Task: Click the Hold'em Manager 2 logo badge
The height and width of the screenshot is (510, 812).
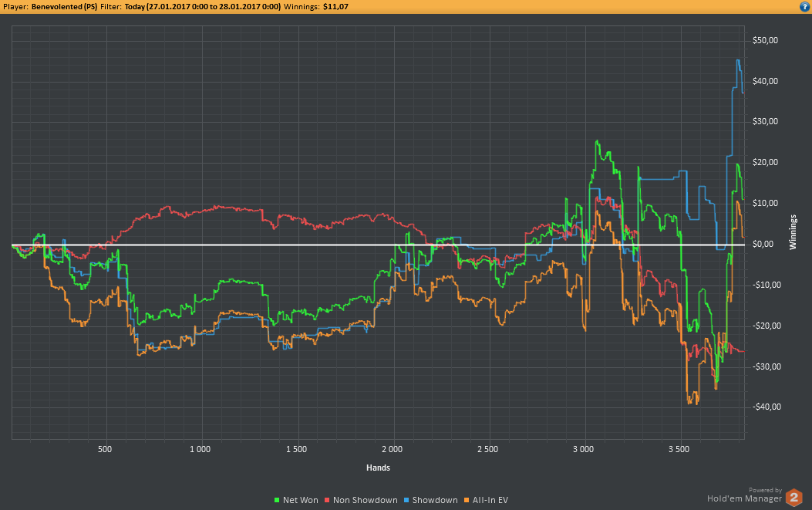Action: point(793,498)
